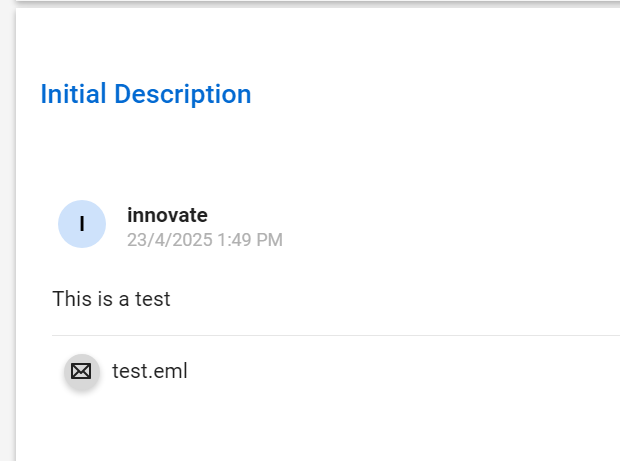Click the innovate username
Image resolution: width=620 pixels, height=461 pixels.
click(x=167, y=215)
